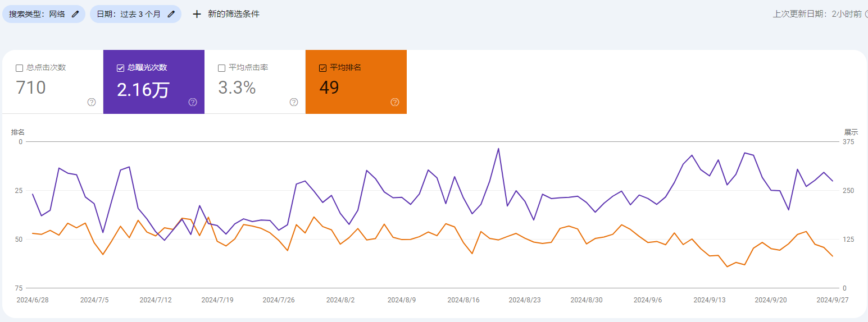Open help icon in 平均点击率 card
Image resolution: width=868 pixels, height=322 pixels.
pos(294,102)
